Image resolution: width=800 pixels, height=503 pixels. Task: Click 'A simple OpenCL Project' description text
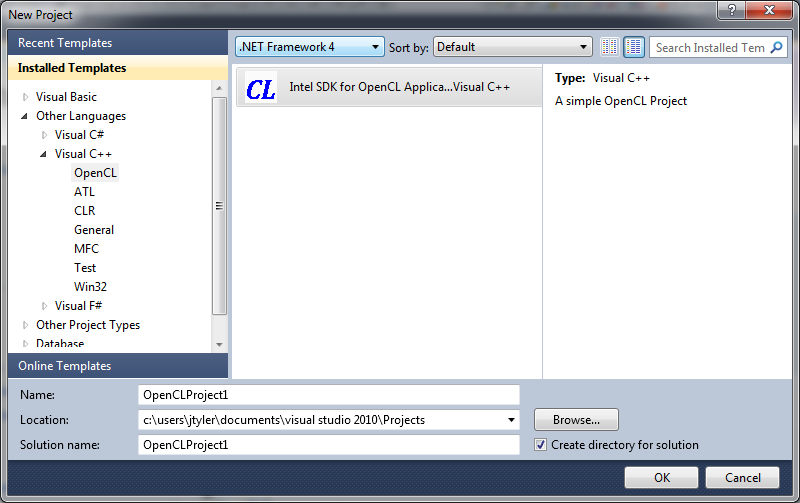tap(621, 101)
